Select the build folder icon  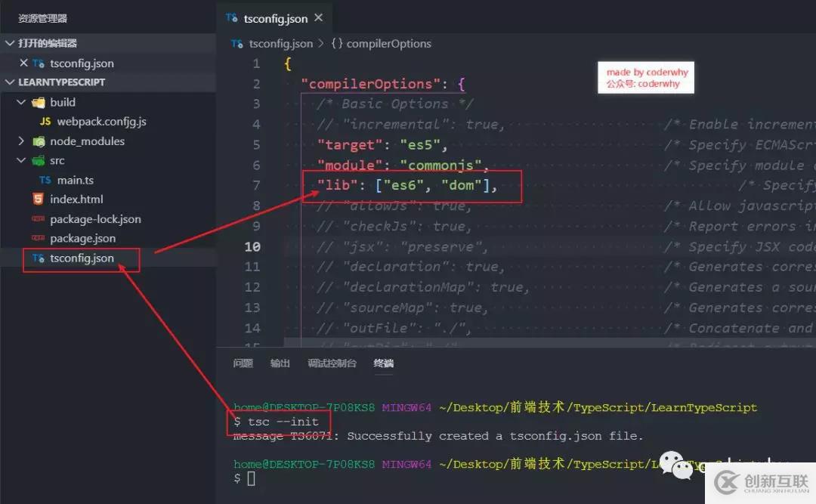pyautogui.click(x=38, y=103)
